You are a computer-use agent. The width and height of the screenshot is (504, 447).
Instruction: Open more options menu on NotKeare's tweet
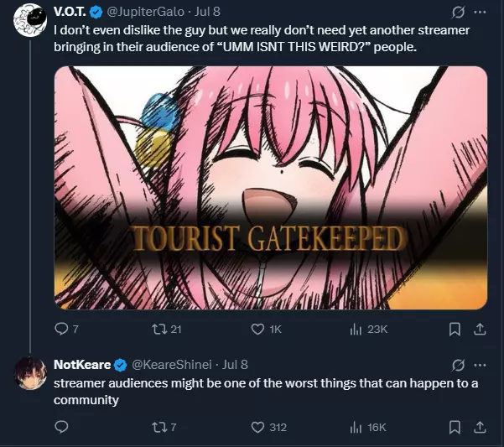coord(480,365)
